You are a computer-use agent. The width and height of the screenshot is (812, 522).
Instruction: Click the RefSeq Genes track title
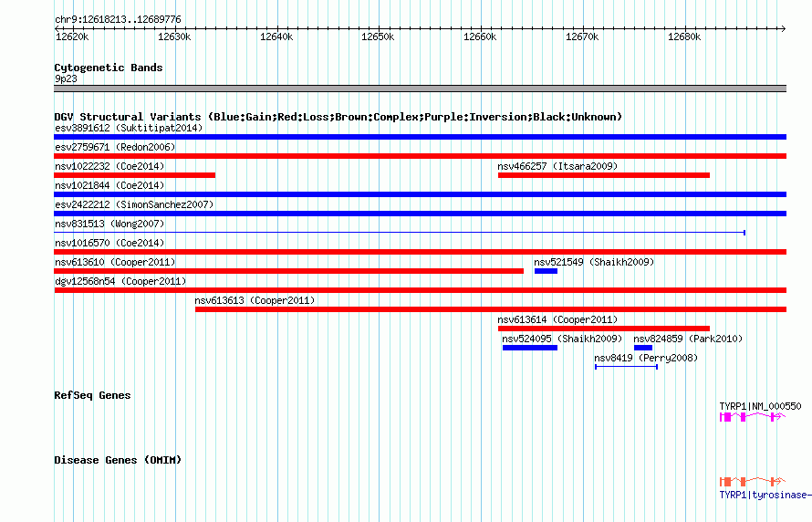pyautogui.click(x=92, y=395)
